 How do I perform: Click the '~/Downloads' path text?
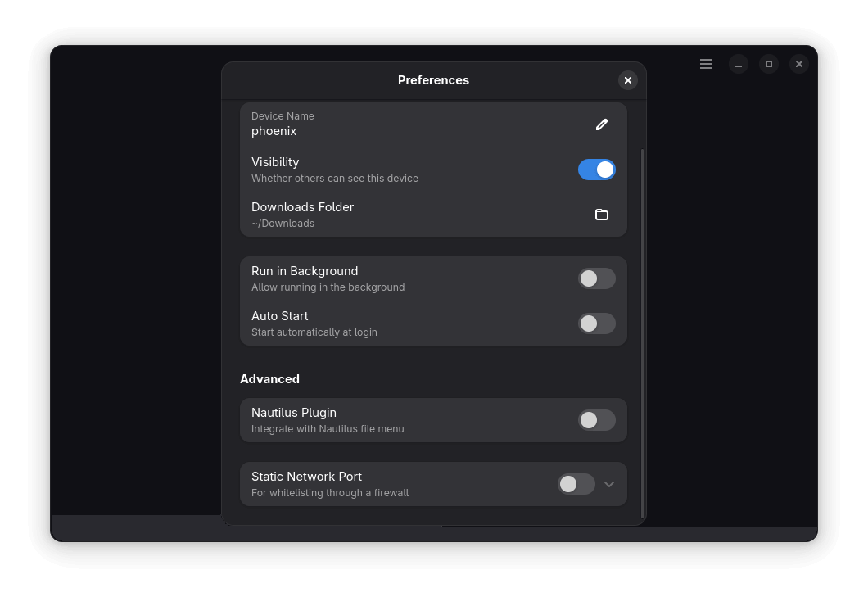click(x=283, y=224)
